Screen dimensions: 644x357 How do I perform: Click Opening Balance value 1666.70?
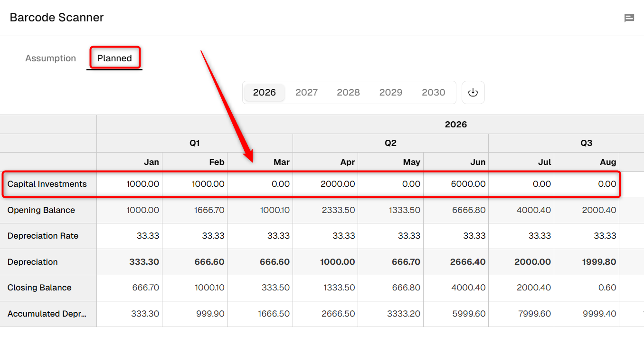point(209,210)
